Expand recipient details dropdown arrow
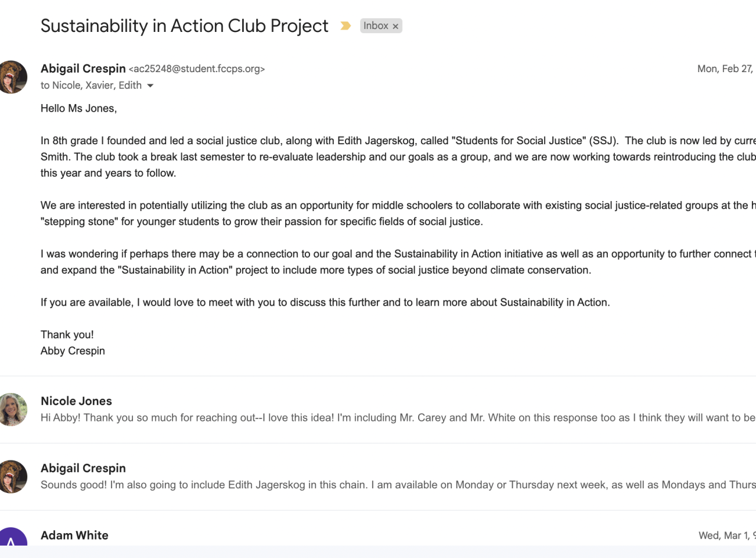 coord(150,86)
